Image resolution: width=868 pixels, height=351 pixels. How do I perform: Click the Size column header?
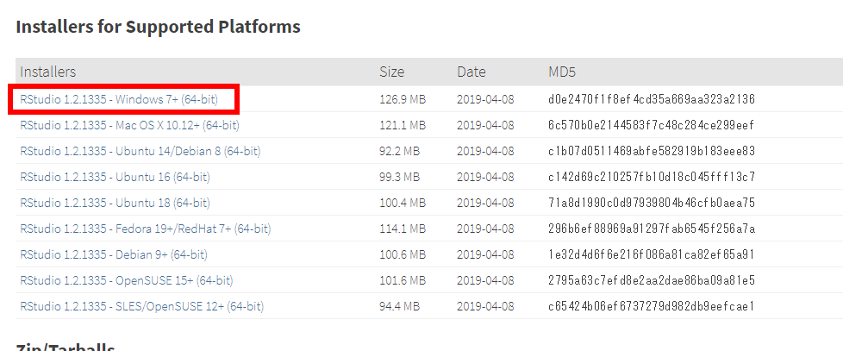[x=392, y=72]
